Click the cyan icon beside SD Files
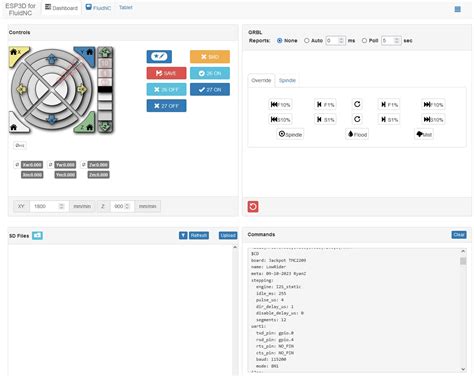474x376 pixels. (37, 236)
